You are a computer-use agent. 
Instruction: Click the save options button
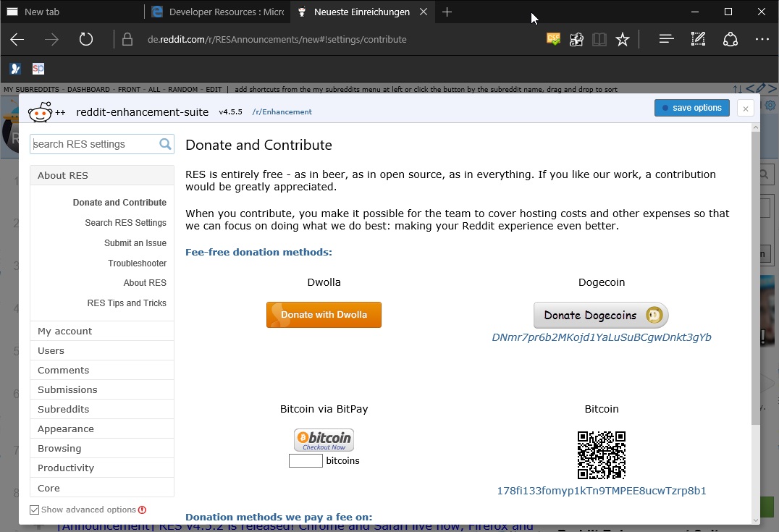pyautogui.click(x=691, y=108)
